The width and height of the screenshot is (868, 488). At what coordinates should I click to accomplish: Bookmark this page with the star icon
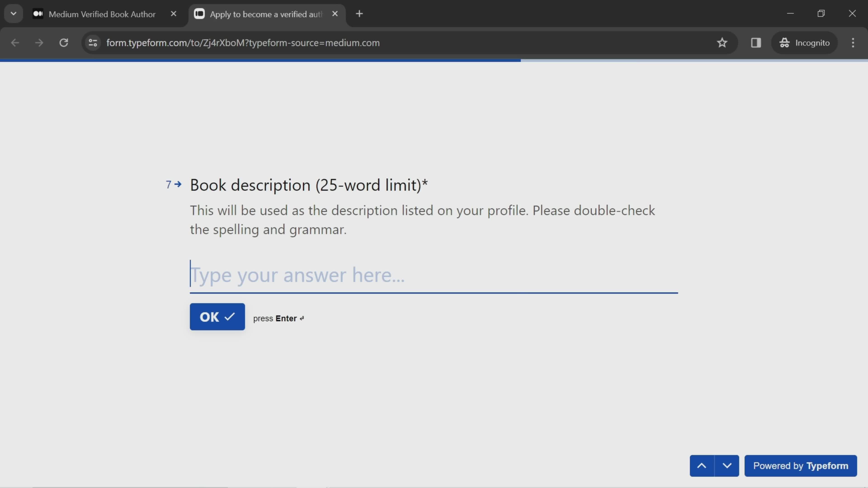pos(722,43)
